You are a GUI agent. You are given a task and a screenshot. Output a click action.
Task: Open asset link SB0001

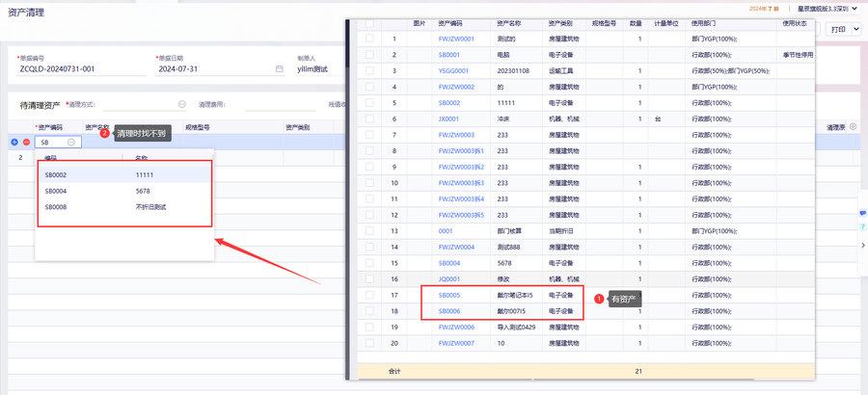(x=448, y=55)
